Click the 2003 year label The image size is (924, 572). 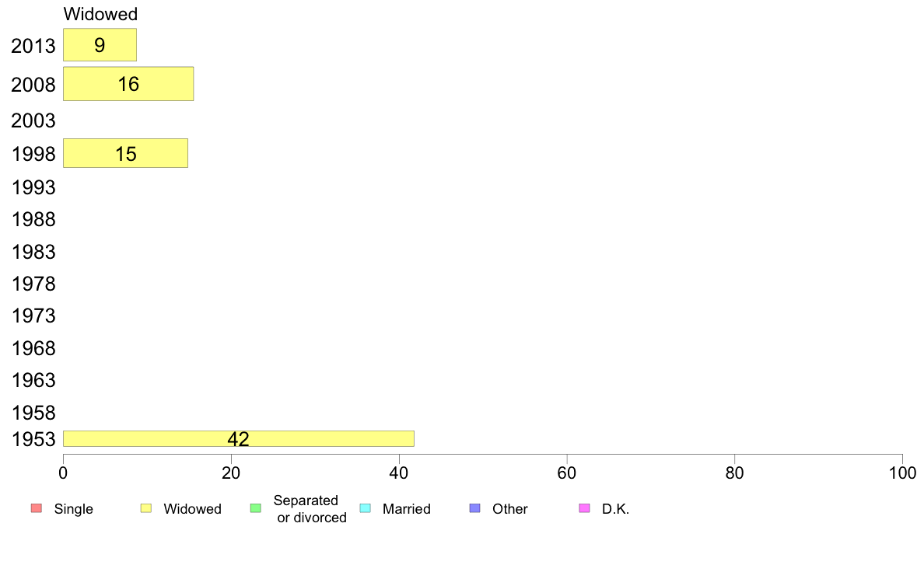(33, 120)
